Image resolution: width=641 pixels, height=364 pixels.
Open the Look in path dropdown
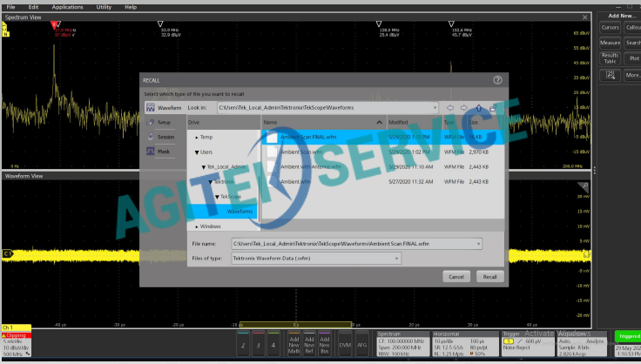point(432,107)
